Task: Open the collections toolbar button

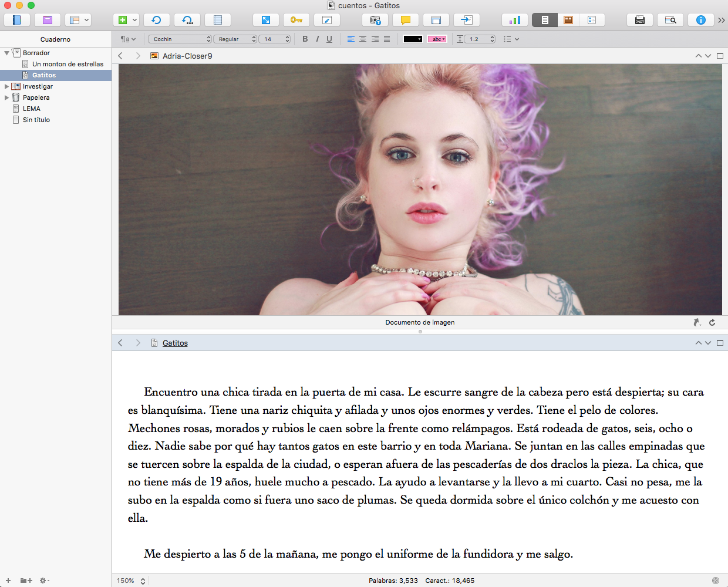Action: click(x=48, y=20)
